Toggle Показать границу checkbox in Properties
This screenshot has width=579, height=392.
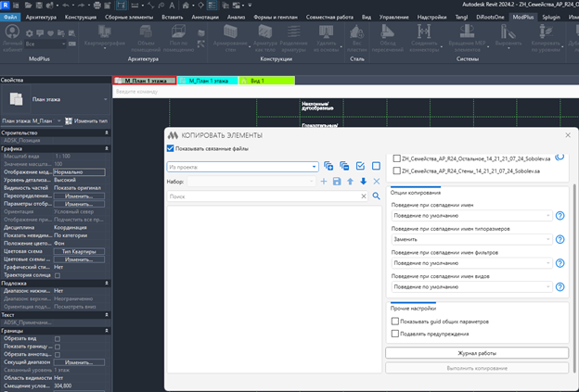58,347
